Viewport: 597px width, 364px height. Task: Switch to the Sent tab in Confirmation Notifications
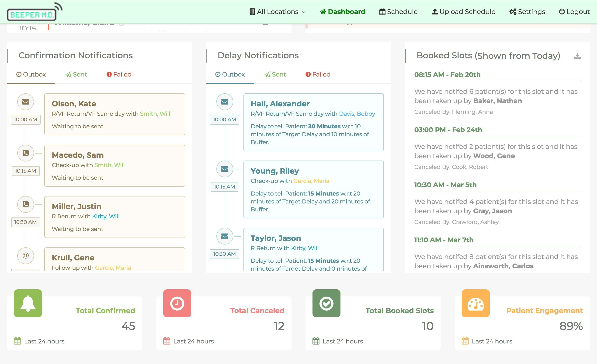pyautogui.click(x=76, y=74)
